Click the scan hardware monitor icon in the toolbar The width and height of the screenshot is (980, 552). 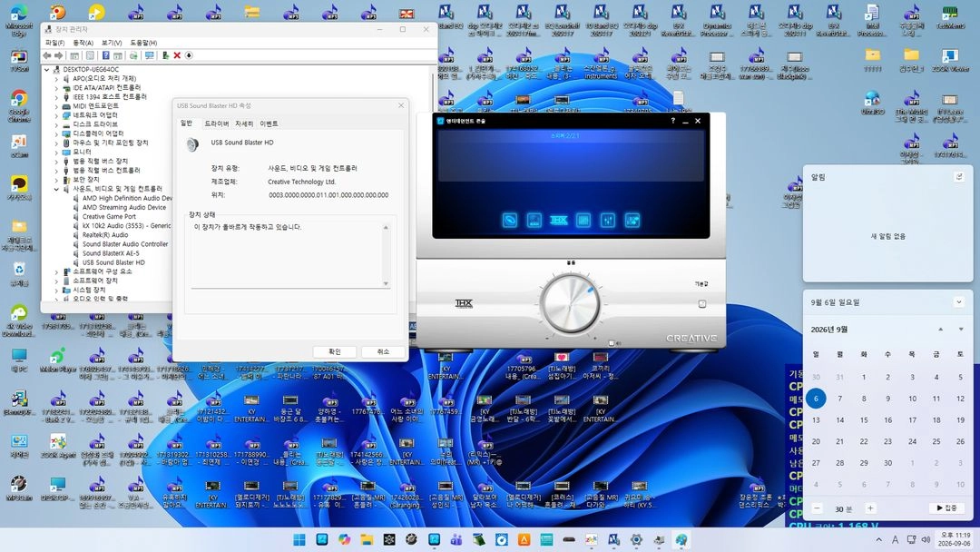coord(149,55)
